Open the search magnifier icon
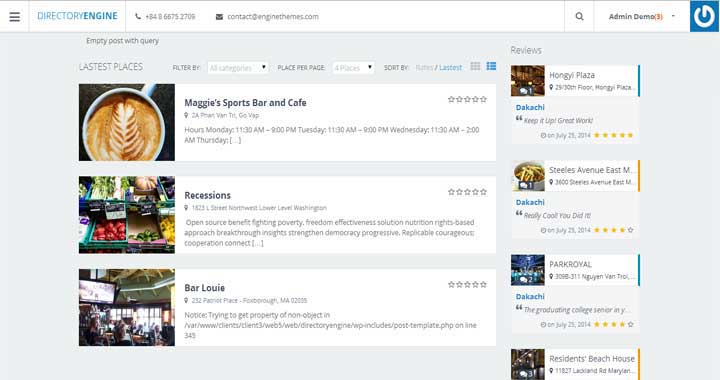 coord(579,17)
